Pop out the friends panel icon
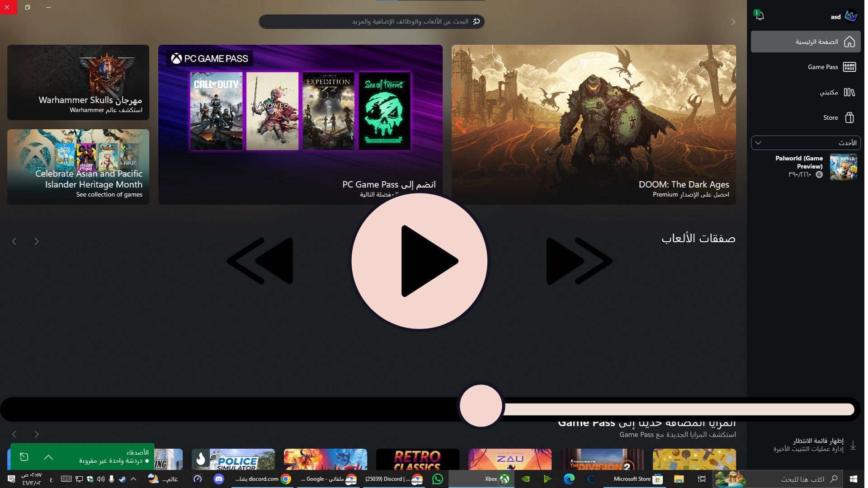 click(24, 457)
